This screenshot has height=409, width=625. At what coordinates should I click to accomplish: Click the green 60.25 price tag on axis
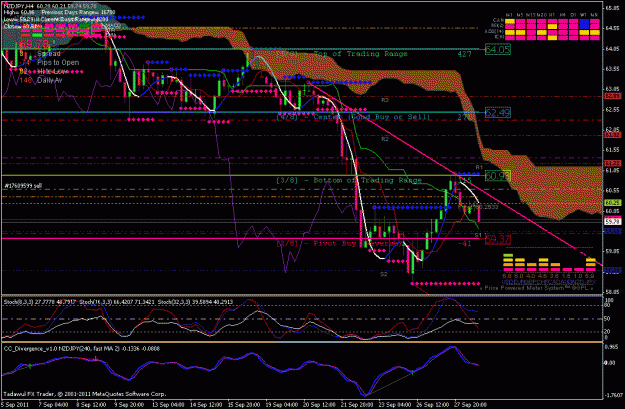(x=612, y=203)
